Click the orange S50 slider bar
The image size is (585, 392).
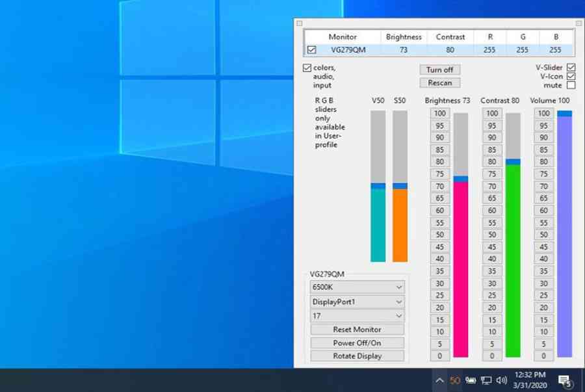coord(400,186)
